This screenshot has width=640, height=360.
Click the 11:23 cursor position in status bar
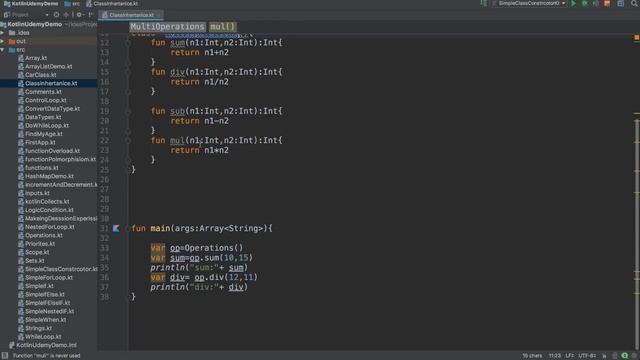(554, 356)
